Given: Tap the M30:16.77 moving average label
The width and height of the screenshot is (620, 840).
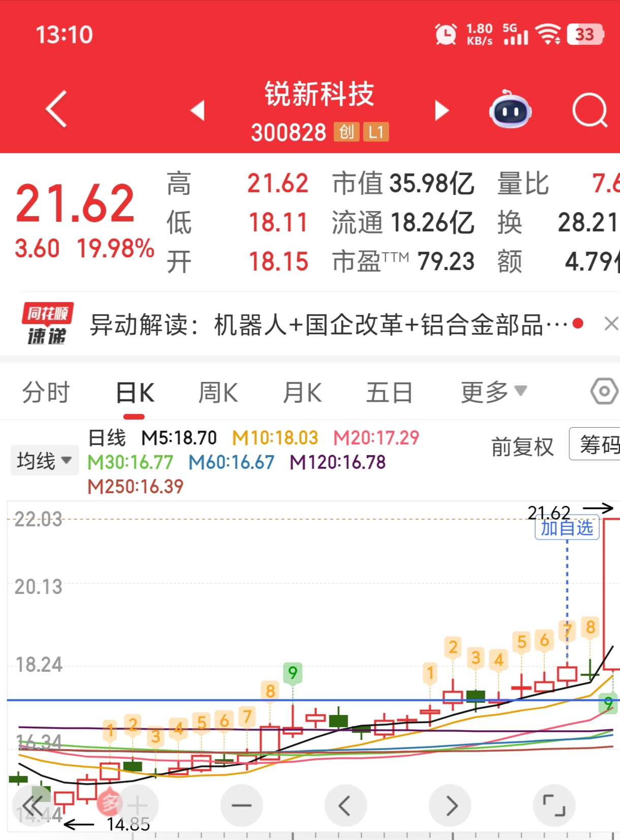Looking at the screenshot, I should pyautogui.click(x=130, y=462).
